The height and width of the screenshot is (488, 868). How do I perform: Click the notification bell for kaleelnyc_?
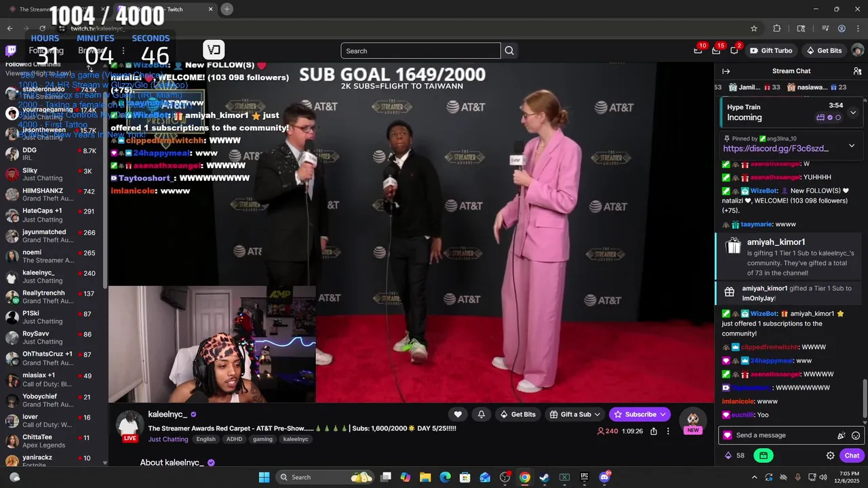coord(481,414)
